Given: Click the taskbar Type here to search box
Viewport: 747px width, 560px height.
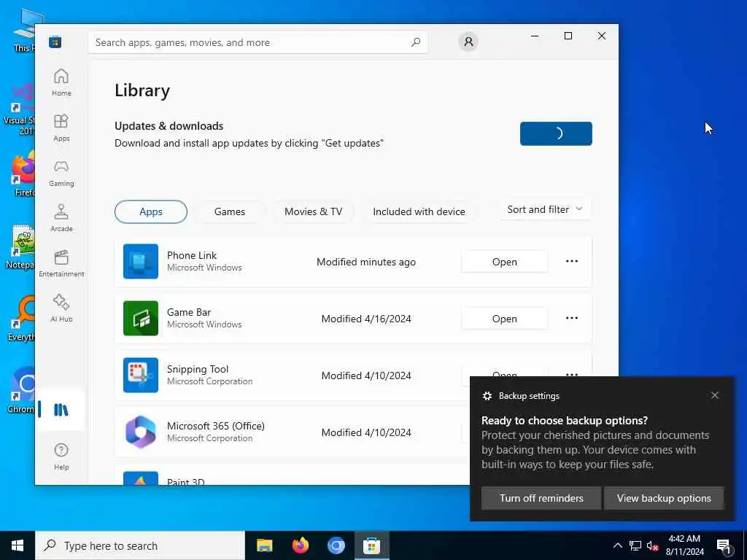Looking at the screenshot, I should point(140,545).
